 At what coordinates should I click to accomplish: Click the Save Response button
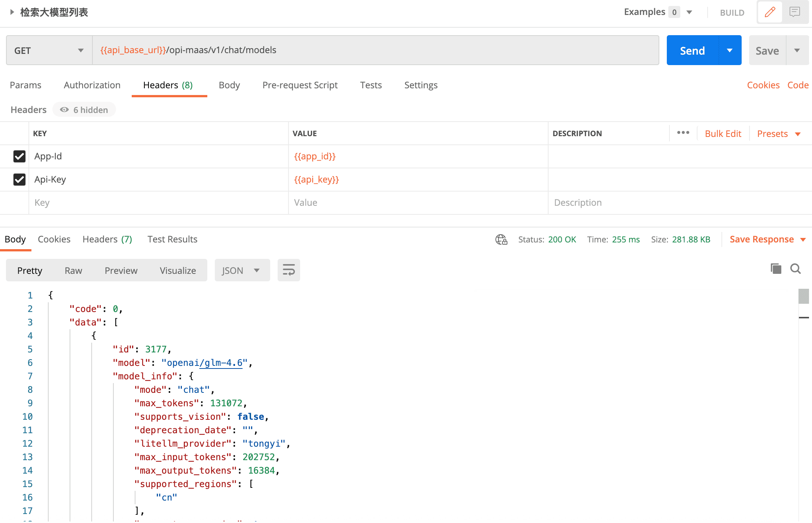pos(762,239)
